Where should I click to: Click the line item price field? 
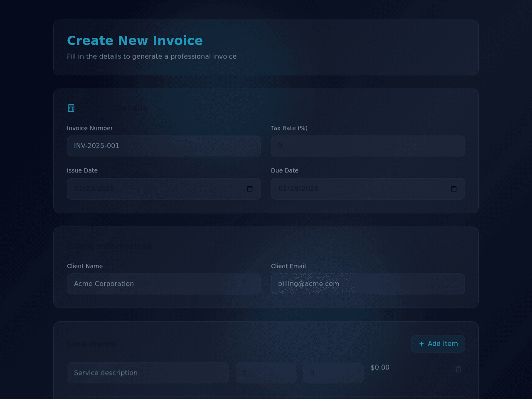pos(333,373)
